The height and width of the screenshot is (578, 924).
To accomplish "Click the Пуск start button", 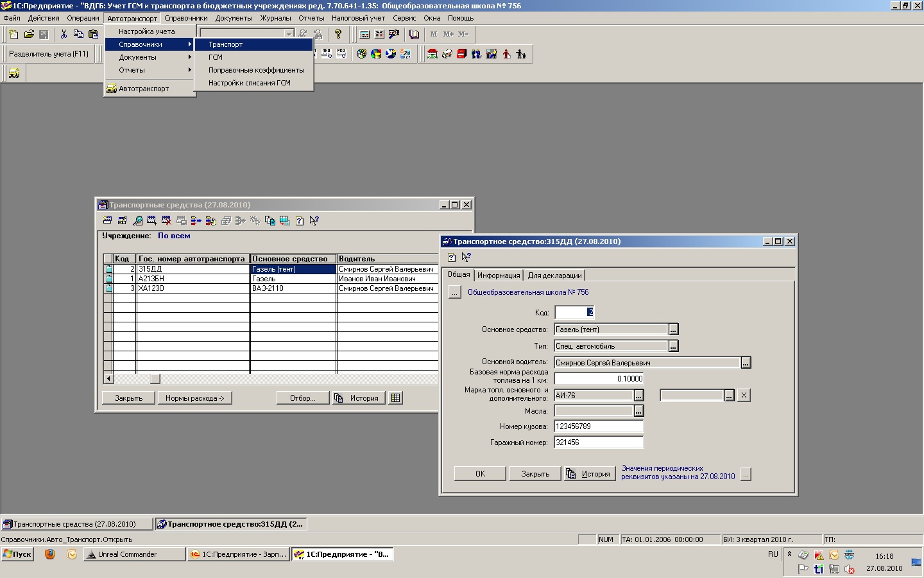I will (x=18, y=554).
